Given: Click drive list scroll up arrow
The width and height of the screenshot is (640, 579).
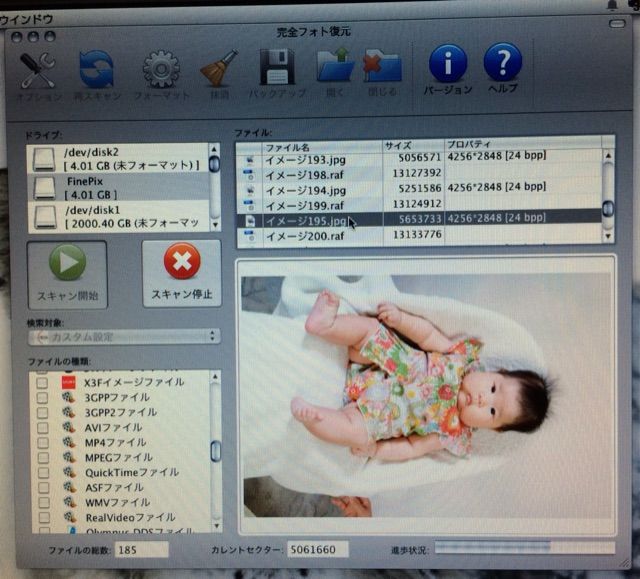Looking at the screenshot, I should coord(214,149).
